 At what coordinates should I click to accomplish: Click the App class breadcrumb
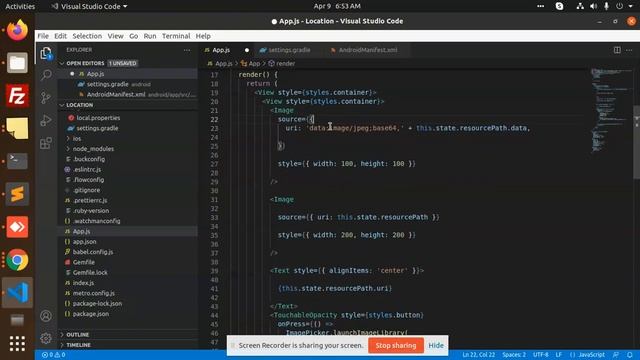point(251,63)
